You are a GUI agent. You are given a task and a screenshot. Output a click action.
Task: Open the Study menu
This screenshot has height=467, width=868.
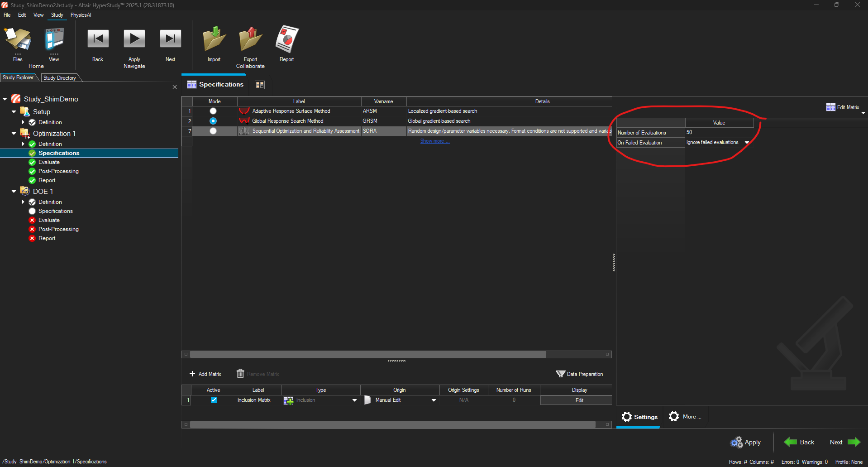[57, 15]
